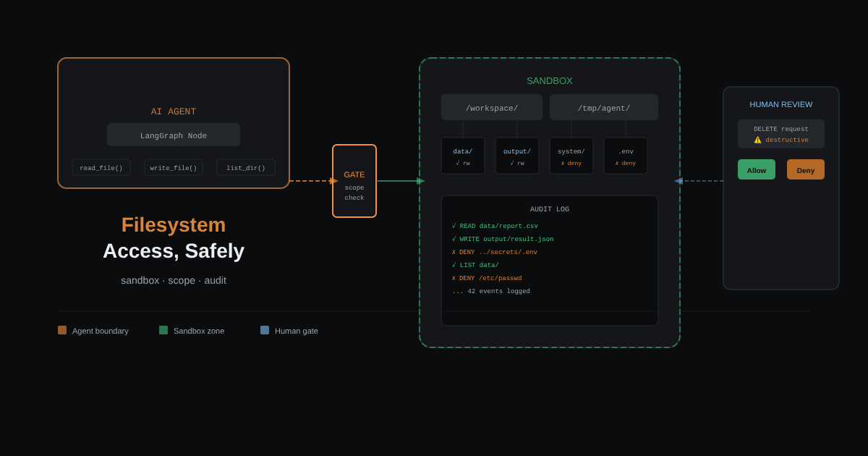Click the DENY ../secrets/.env log entry
868x456 pixels.
click(x=495, y=253)
